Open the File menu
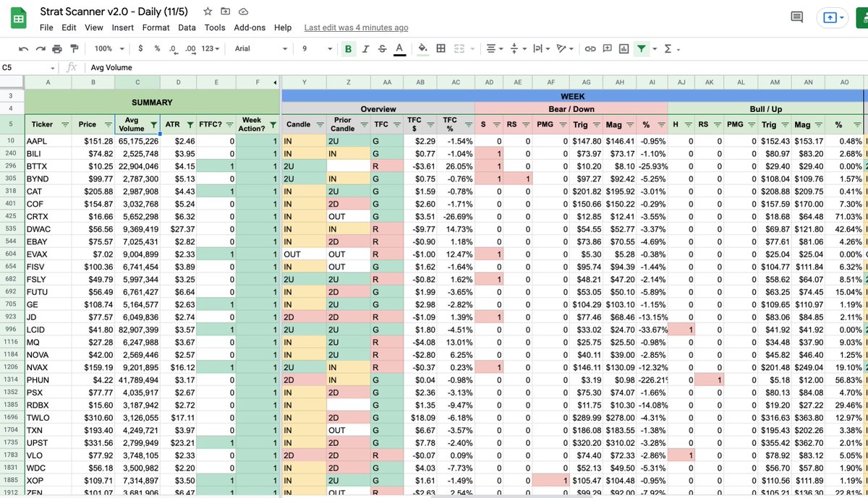Screen dimensions: 868x498 coord(46,27)
